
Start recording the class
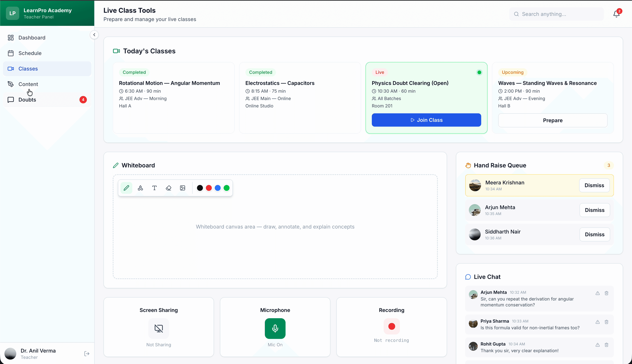pos(391,327)
